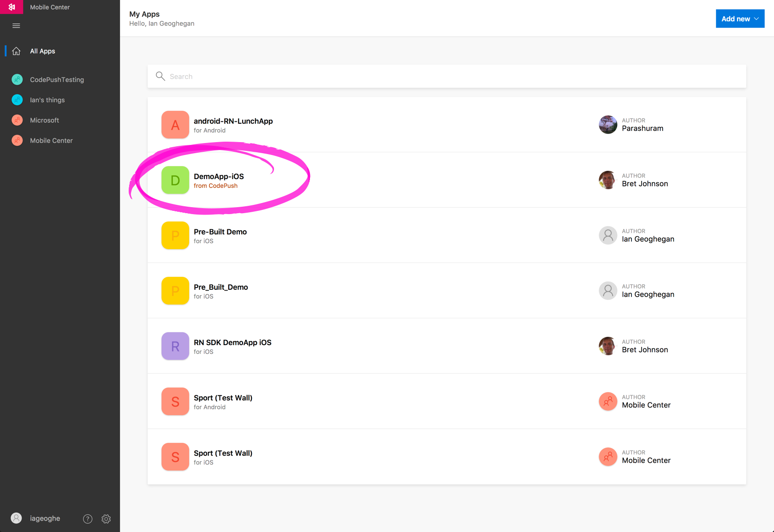Click Bret Johnson's avatar on DemoApp-iOS row

tap(608, 180)
